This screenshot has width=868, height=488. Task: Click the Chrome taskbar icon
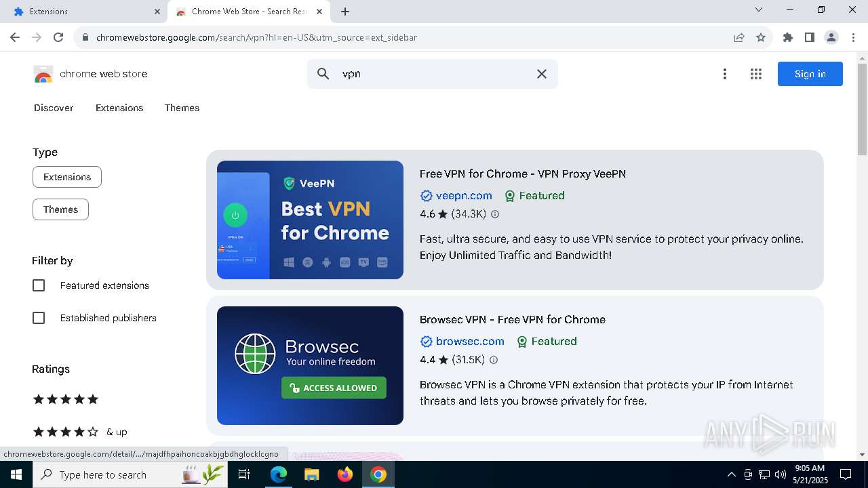point(378,474)
